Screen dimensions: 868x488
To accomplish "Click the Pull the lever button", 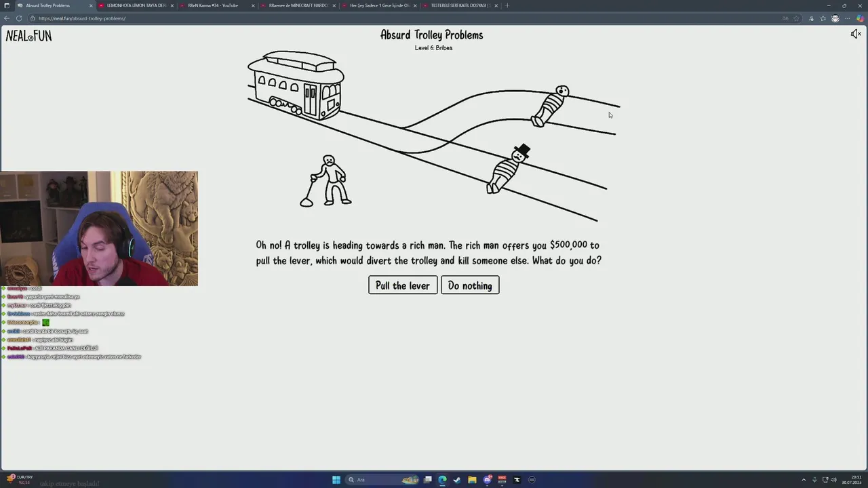I will [403, 285].
